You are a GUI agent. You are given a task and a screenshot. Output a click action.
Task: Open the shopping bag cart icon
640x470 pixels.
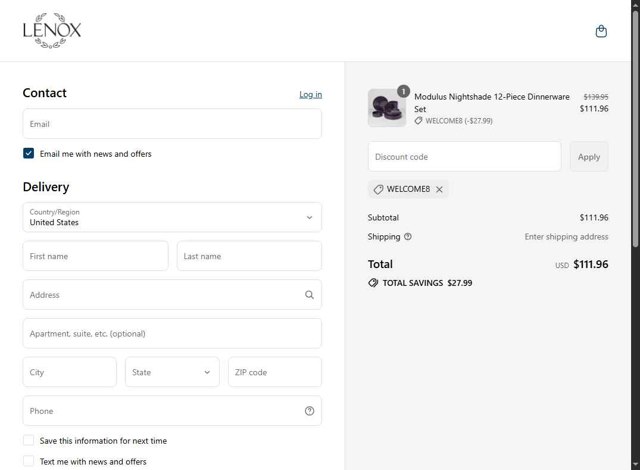click(601, 31)
